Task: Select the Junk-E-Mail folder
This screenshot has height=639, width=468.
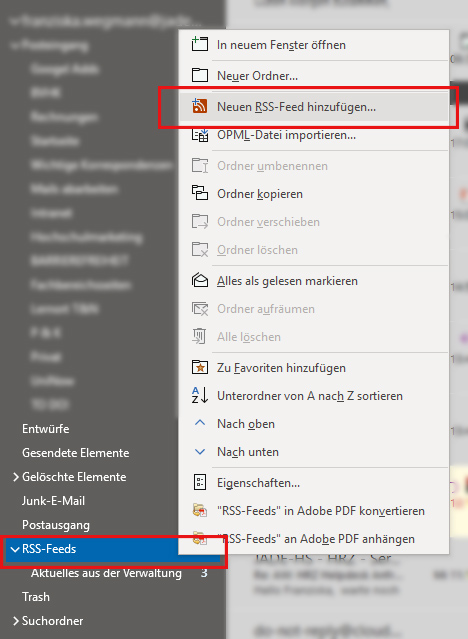Action: coord(53,501)
